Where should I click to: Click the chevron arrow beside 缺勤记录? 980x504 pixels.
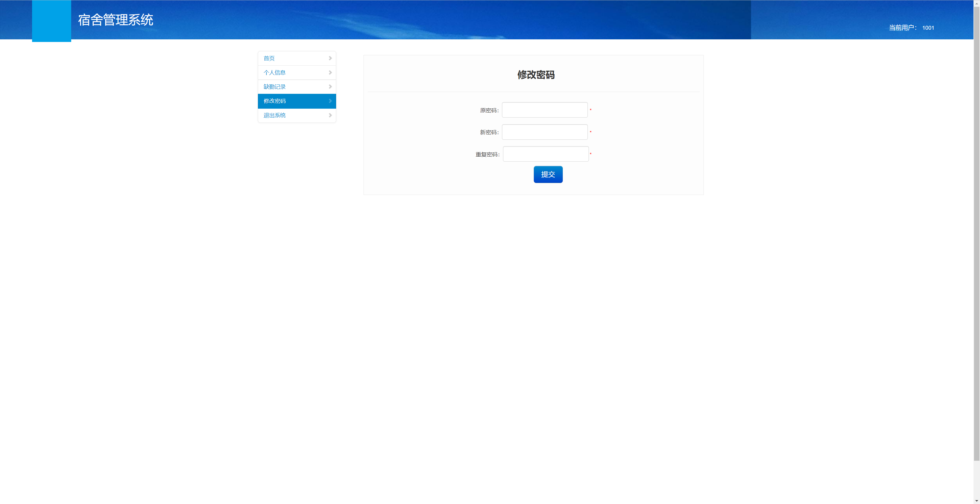[x=330, y=87]
